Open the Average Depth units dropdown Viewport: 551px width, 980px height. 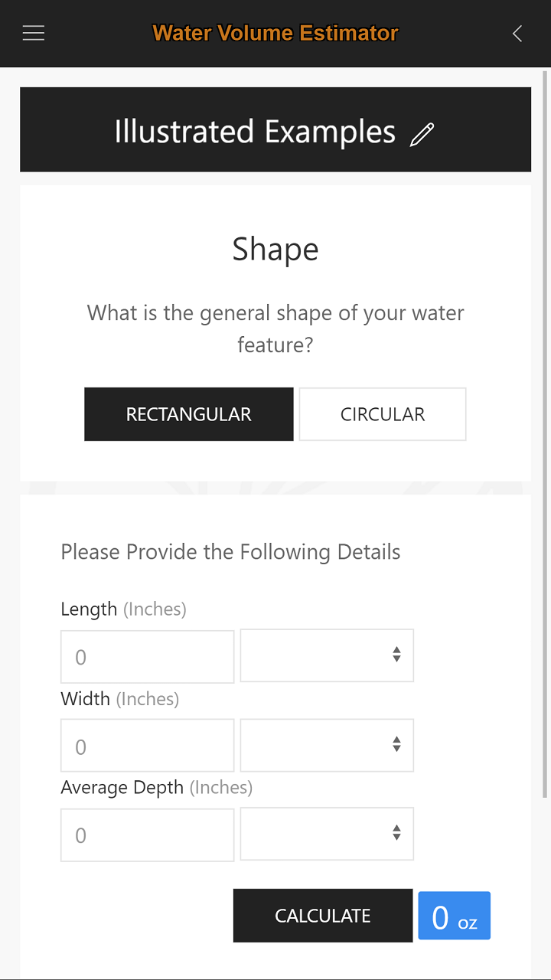327,834
